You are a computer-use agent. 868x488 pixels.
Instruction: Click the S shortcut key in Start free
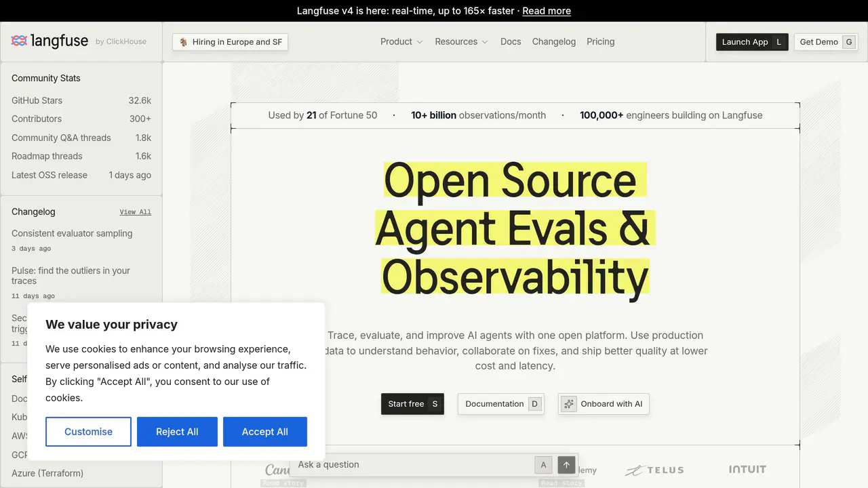pos(435,404)
